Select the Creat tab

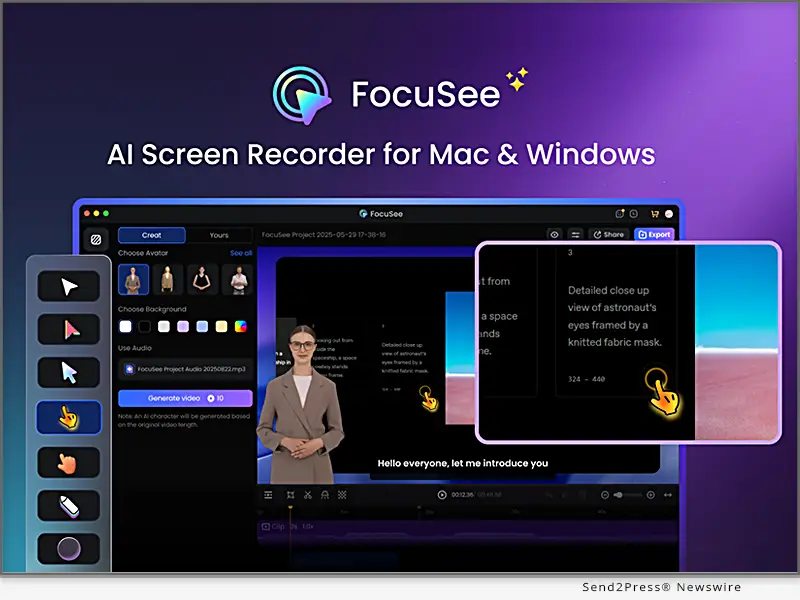(151, 235)
